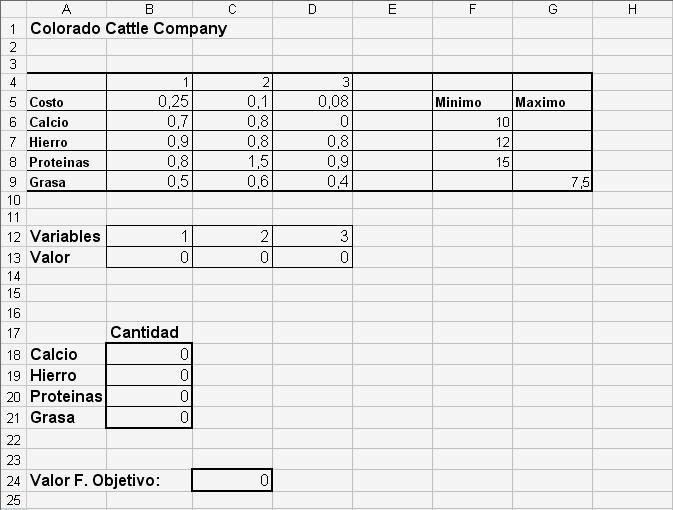Select the Costo cell showing 0,25
The height and width of the screenshot is (510, 673).
point(148,102)
